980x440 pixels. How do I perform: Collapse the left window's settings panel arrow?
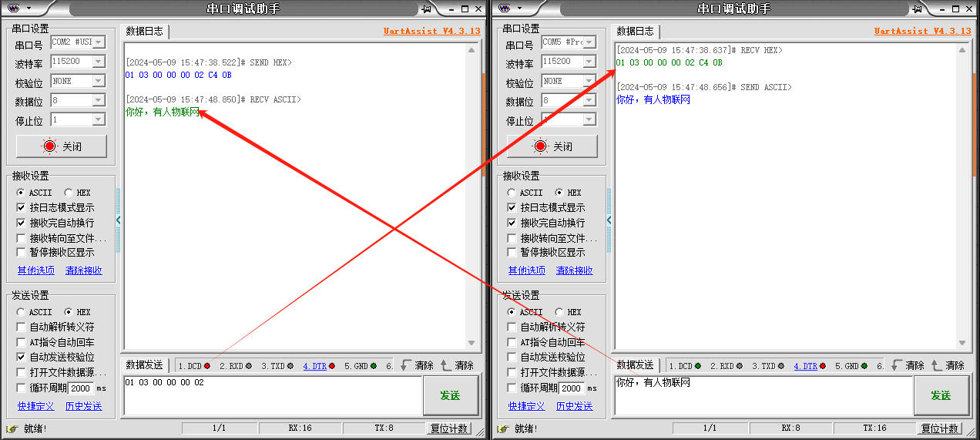118,220
